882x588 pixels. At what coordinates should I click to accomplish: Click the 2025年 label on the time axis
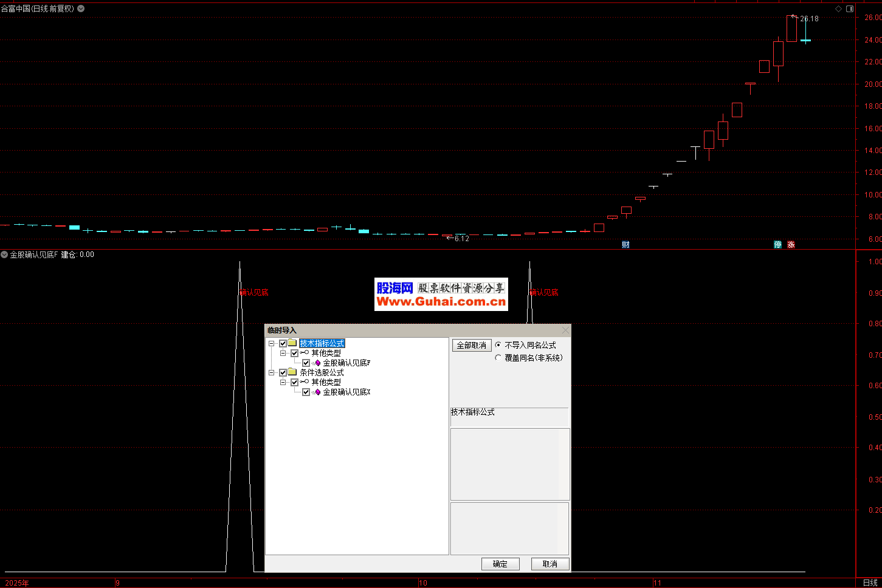17,583
